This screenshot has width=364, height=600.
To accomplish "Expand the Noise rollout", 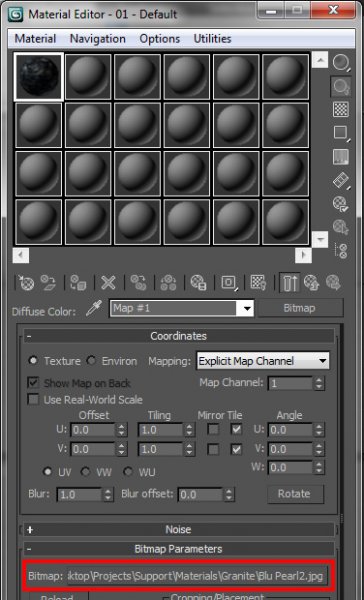I will [179, 530].
